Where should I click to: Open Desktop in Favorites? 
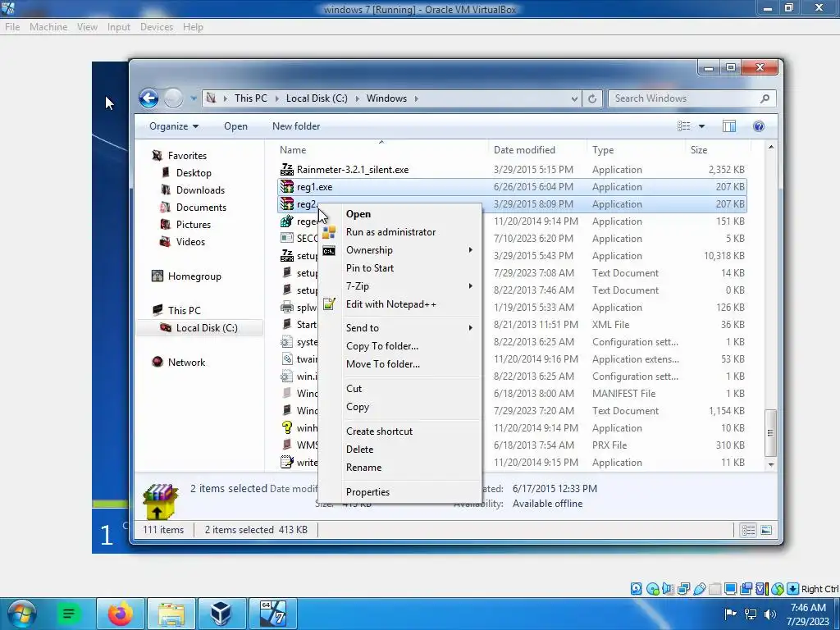click(x=194, y=173)
